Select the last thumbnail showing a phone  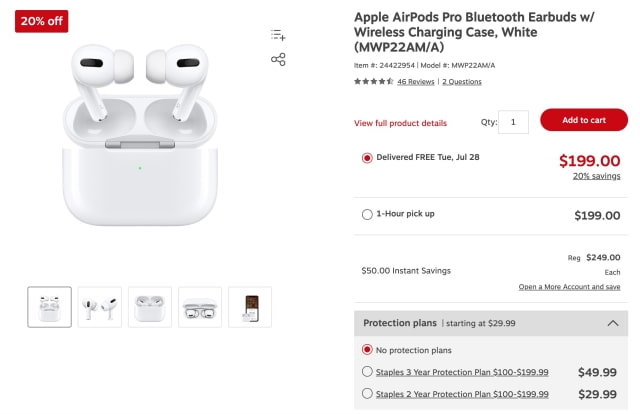click(x=249, y=307)
